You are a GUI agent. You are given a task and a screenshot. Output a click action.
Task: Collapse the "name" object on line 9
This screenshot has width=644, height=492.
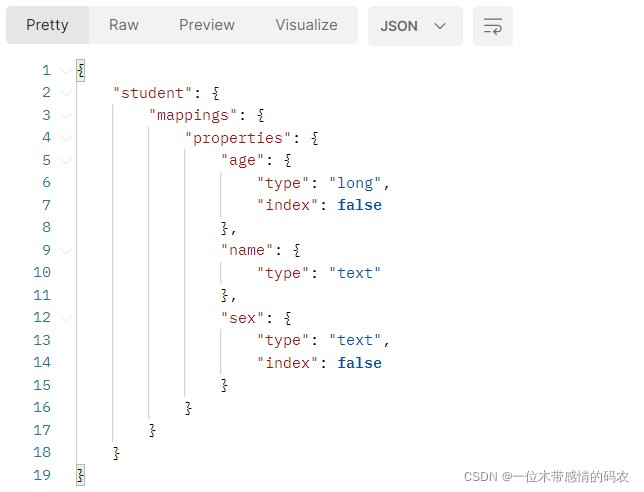pyautogui.click(x=66, y=251)
